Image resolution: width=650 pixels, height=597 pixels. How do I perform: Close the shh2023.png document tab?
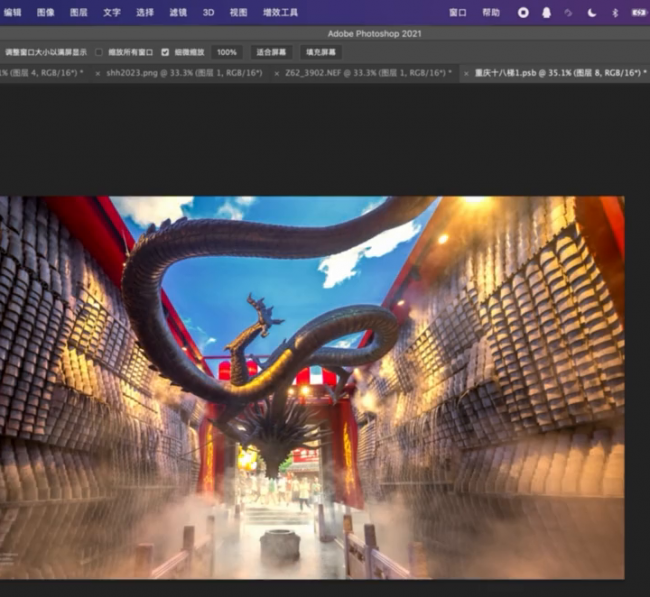click(98, 73)
